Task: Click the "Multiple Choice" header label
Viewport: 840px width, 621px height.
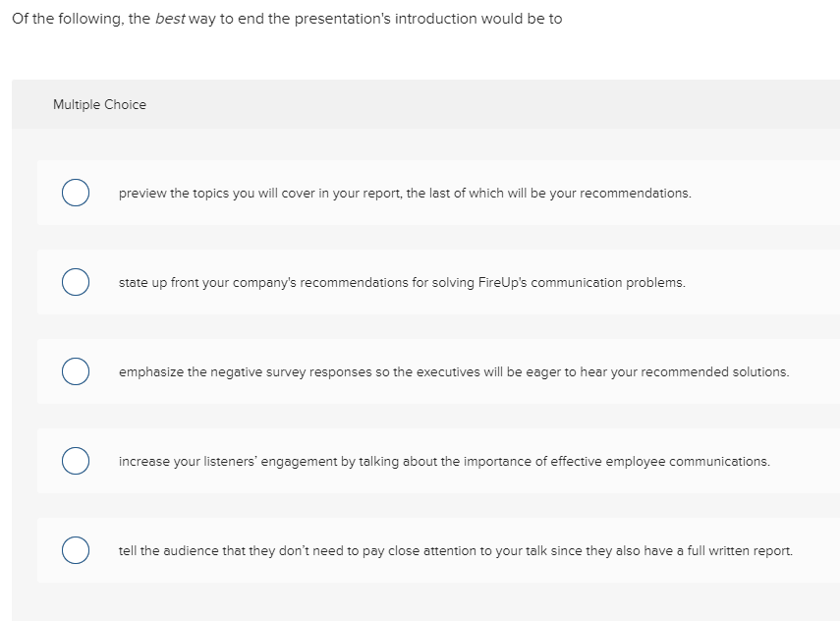Action: point(99,105)
